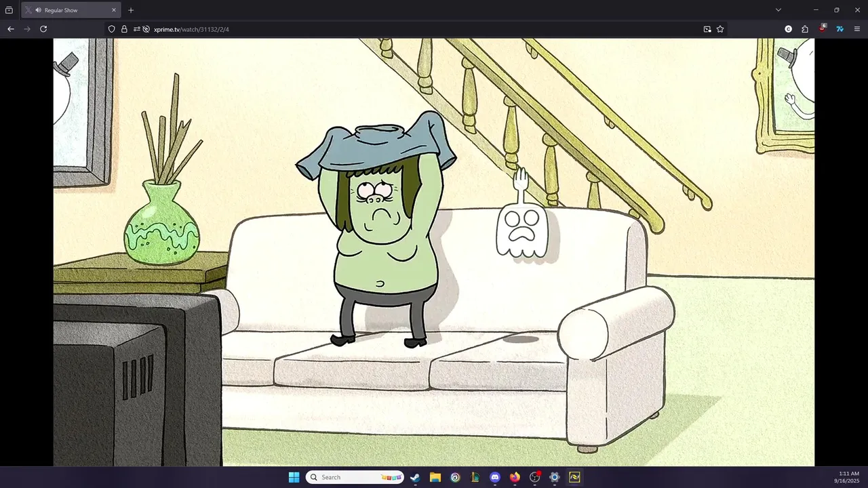Go back to the previous page

(x=10, y=29)
